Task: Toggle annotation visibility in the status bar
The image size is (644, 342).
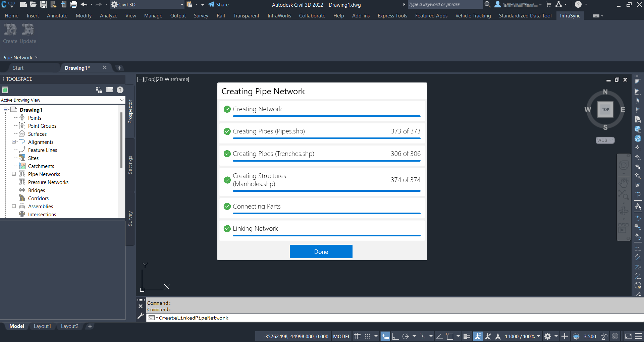Action: coord(478,336)
